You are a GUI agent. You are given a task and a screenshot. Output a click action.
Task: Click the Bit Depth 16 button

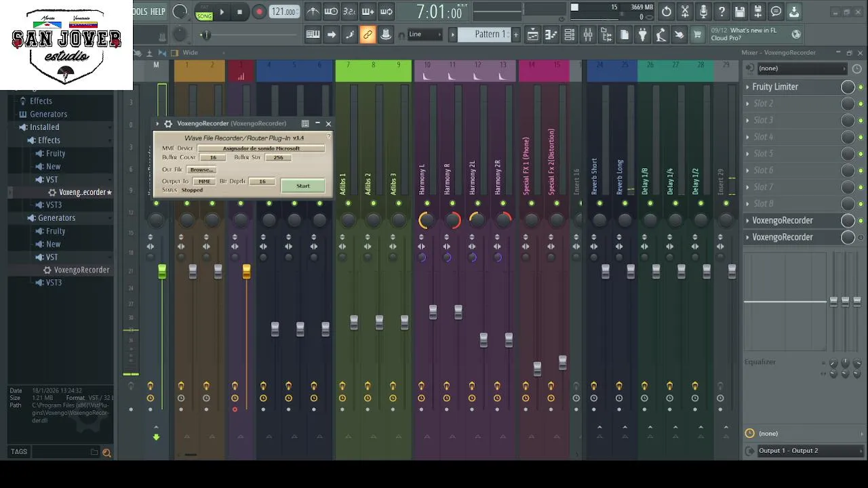coord(262,182)
